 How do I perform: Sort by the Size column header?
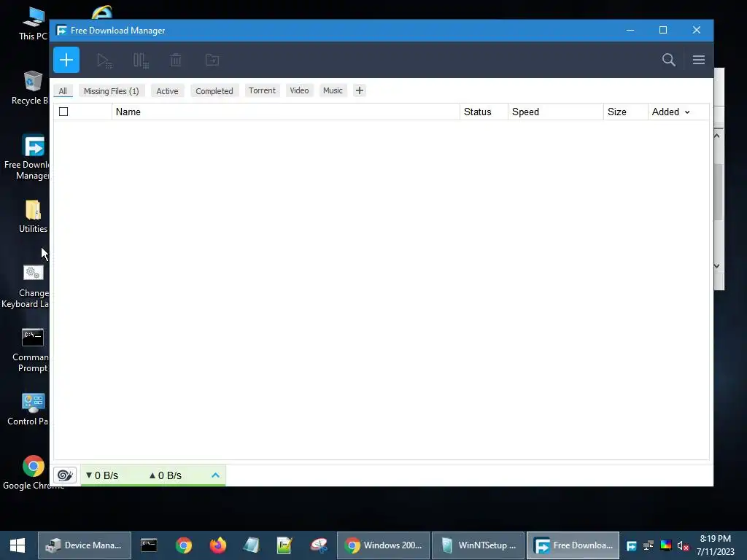(x=625, y=112)
